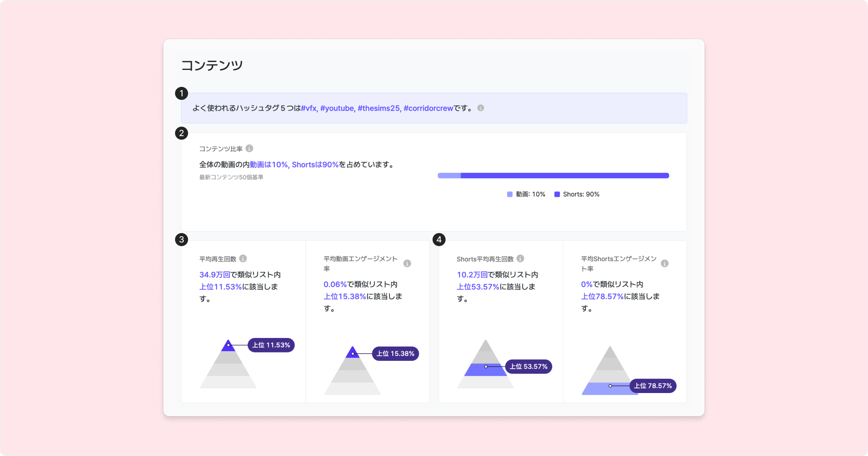Click the 上位 78.57% pyramid label
The height and width of the screenshot is (456, 868).
tap(653, 386)
